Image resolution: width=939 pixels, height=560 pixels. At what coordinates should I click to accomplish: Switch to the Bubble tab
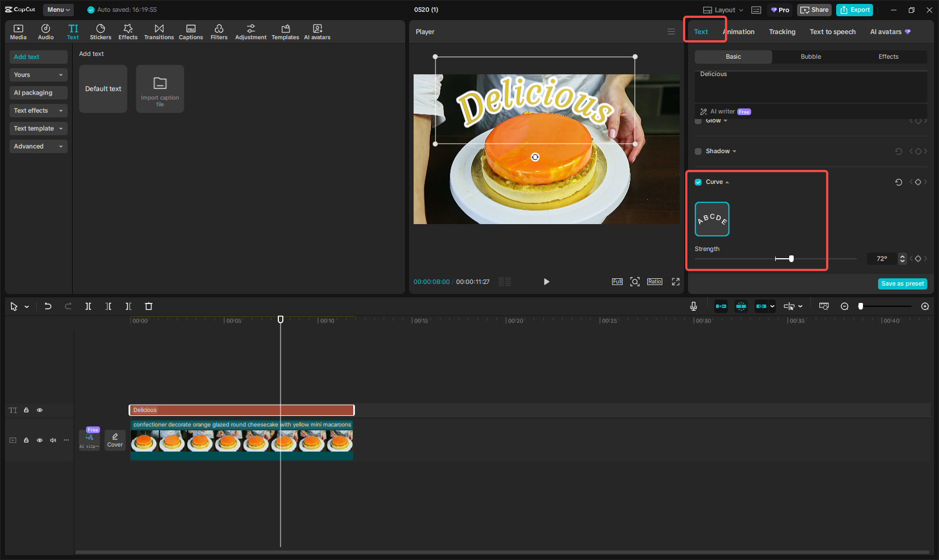point(810,56)
